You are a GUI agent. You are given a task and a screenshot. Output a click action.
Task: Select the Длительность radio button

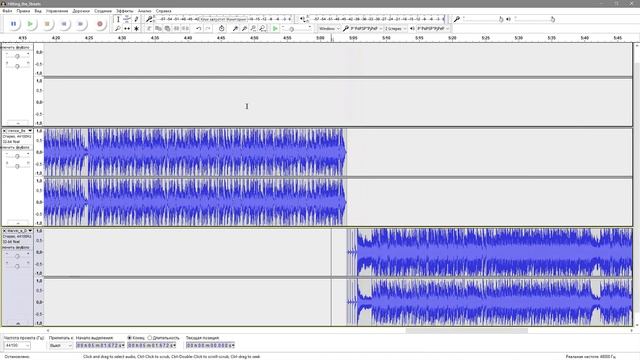(x=150, y=338)
